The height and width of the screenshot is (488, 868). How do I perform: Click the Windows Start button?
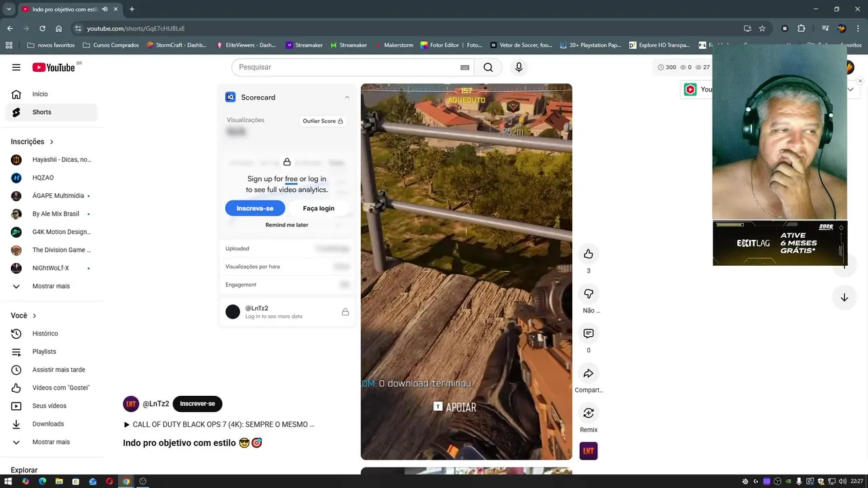coord(8,481)
